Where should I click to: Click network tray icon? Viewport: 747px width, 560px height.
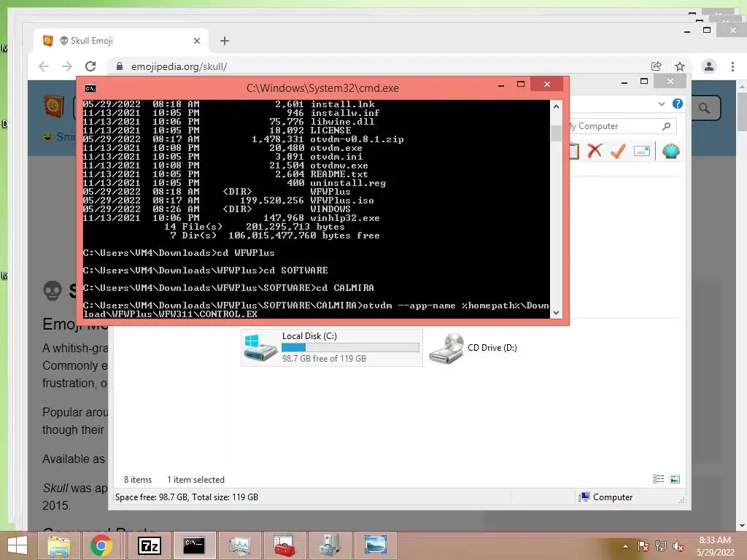click(x=661, y=546)
